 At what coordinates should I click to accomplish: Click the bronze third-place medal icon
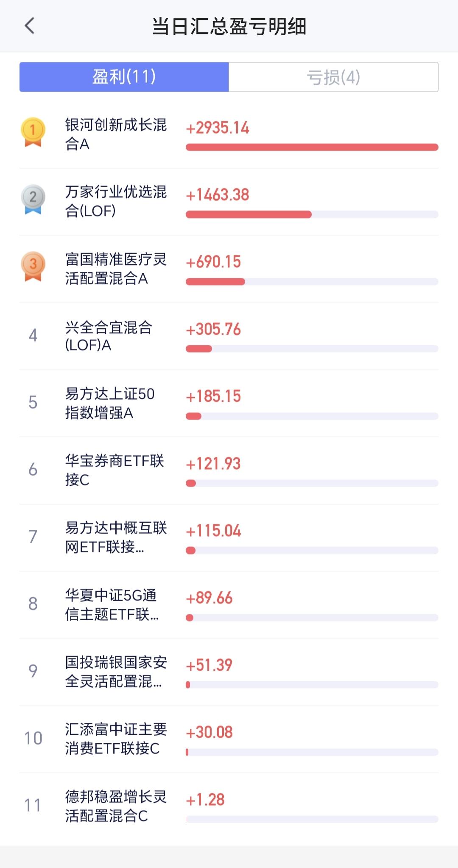pyautogui.click(x=33, y=266)
